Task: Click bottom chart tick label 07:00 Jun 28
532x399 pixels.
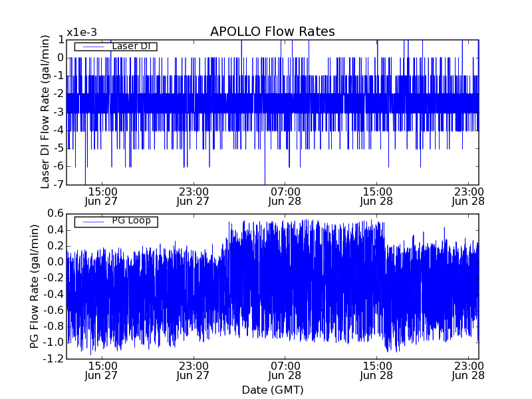Action: click(285, 371)
